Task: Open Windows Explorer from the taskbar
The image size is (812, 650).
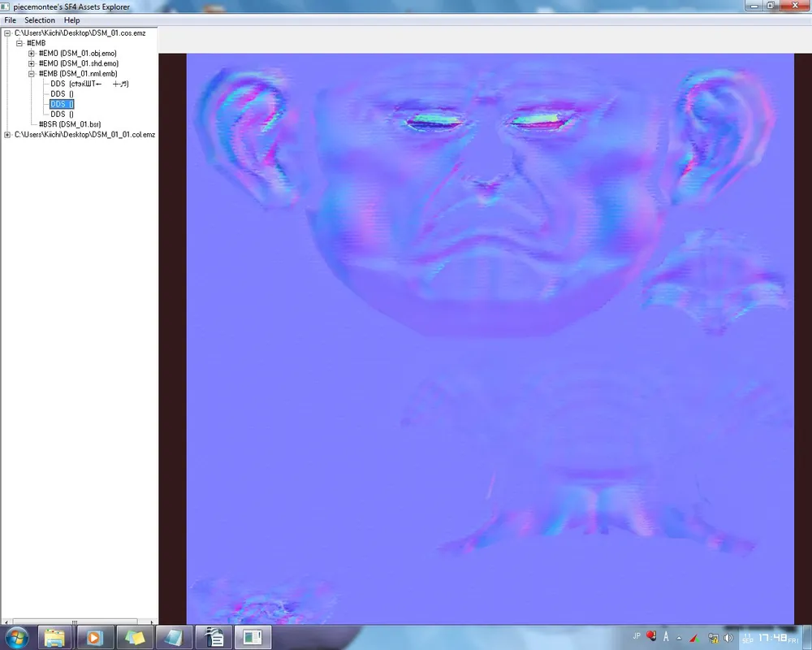Action: click(54, 637)
